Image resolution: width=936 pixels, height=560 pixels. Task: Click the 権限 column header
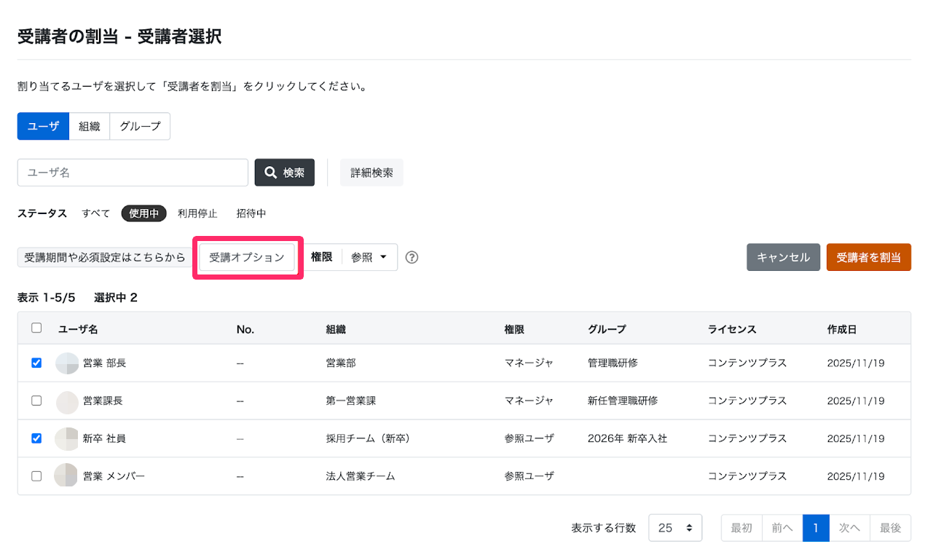click(x=514, y=329)
